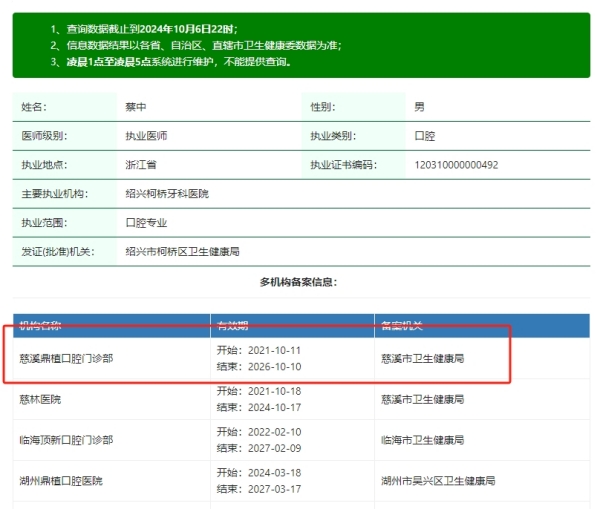600x509 pixels.
Task: Click the 慈溪鼎植口腔门诊部 institution row
Action: pos(66,357)
